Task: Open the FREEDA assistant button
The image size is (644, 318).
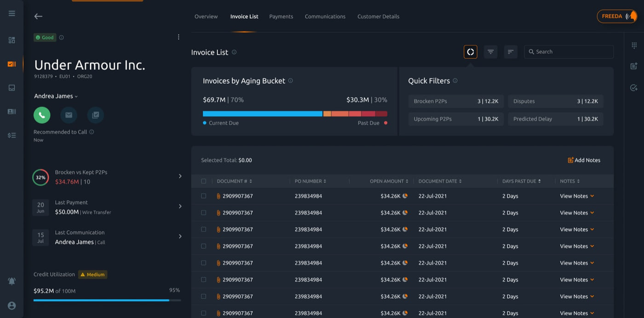Action: click(617, 16)
